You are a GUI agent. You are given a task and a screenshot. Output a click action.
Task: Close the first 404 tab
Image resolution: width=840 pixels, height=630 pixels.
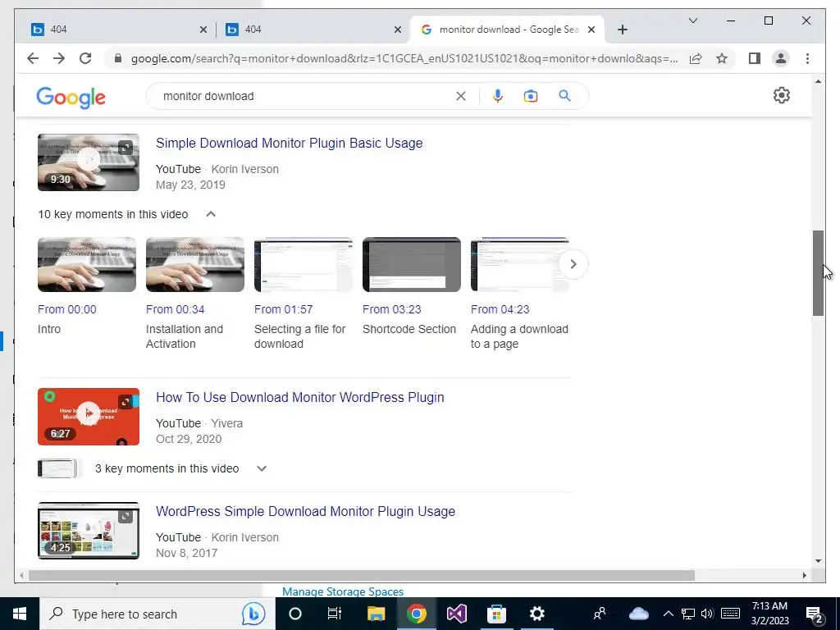point(203,30)
